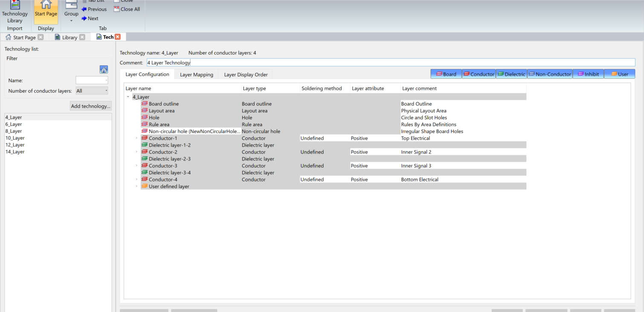Click the Non-Conductor layer type button
644x312 pixels.
550,74
